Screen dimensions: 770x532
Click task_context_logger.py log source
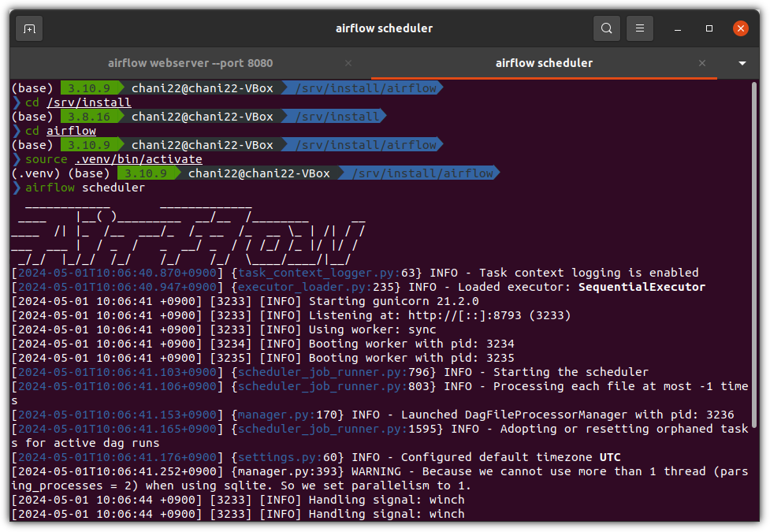point(326,273)
